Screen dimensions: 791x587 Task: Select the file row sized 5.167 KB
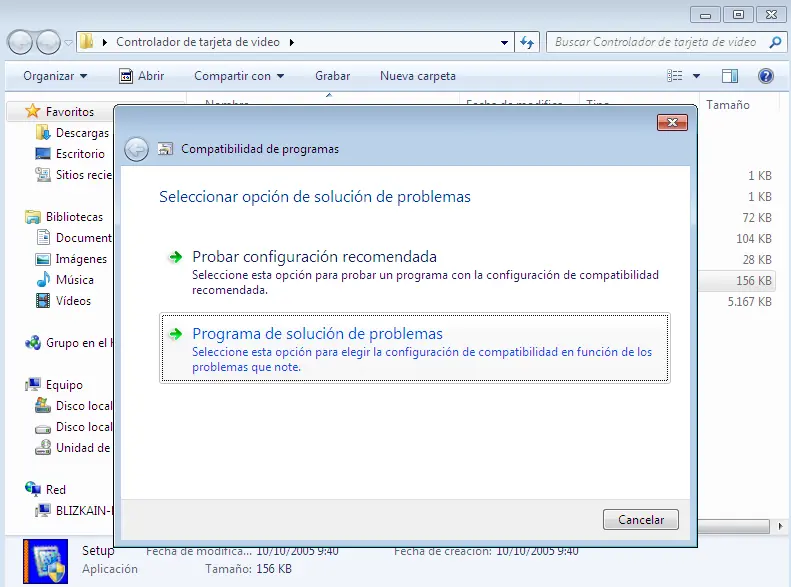pyautogui.click(x=737, y=302)
